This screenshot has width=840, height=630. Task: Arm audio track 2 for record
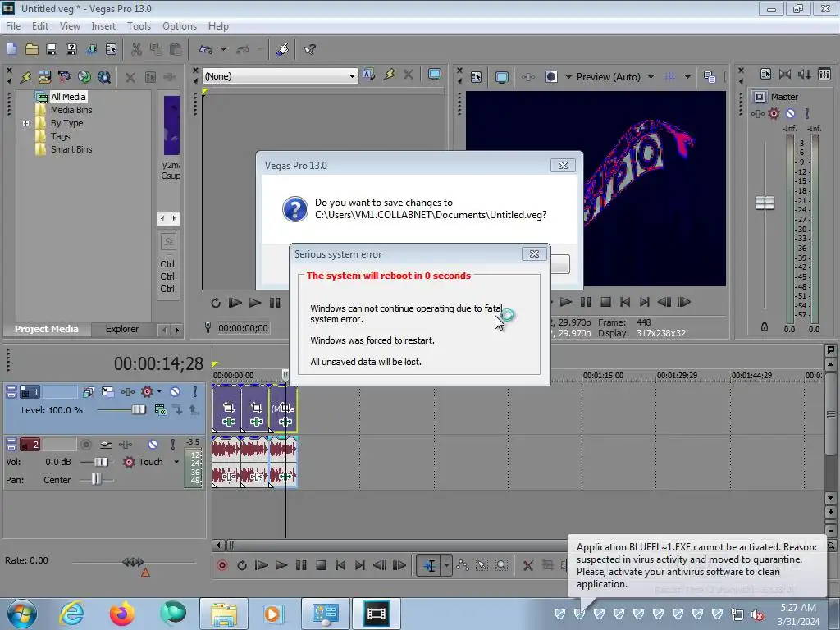[85, 444]
